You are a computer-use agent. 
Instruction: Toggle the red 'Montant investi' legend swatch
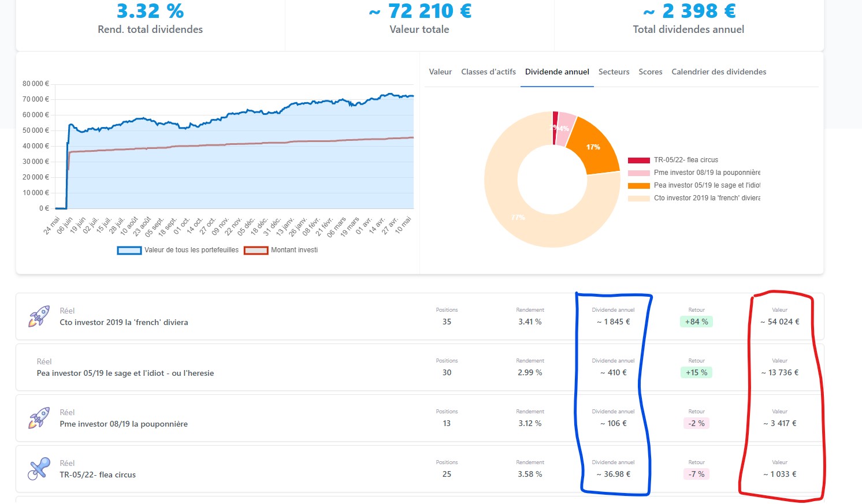(256, 251)
